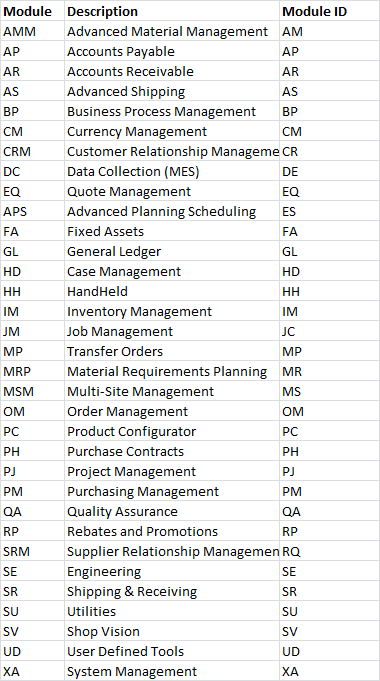Select the HandHeld description cell

coord(172,291)
